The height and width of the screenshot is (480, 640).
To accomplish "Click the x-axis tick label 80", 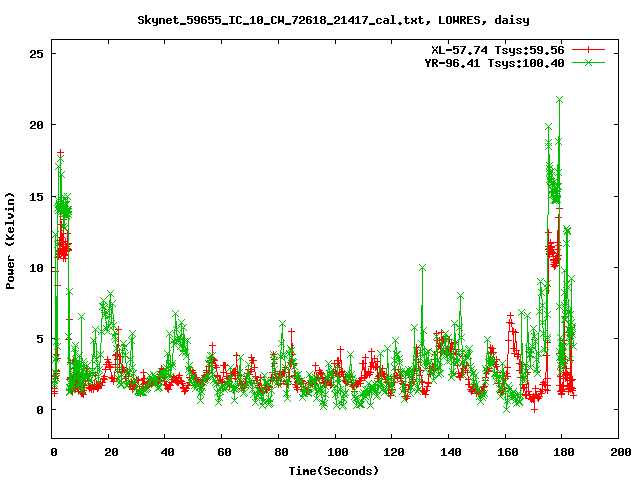I will click(x=281, y=452).
